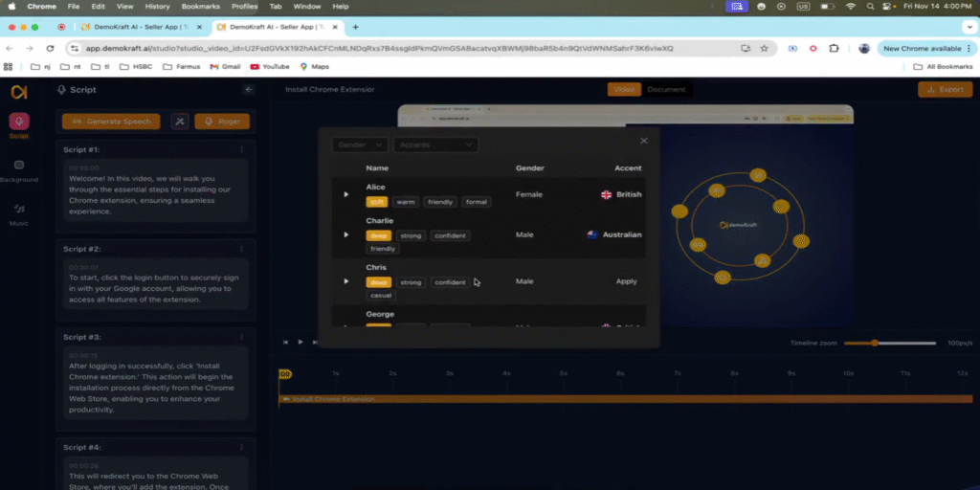
Task: Open the Gender filter dropdown
Action: [361, 145]
